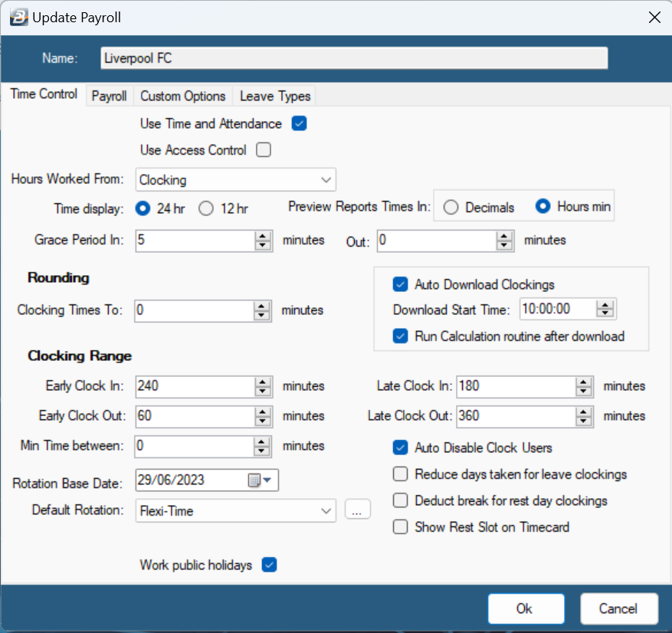Viewport: 672px width, 633px height.
Task: Click the Grace Period Out value field
Action: (x=437, y=241)
